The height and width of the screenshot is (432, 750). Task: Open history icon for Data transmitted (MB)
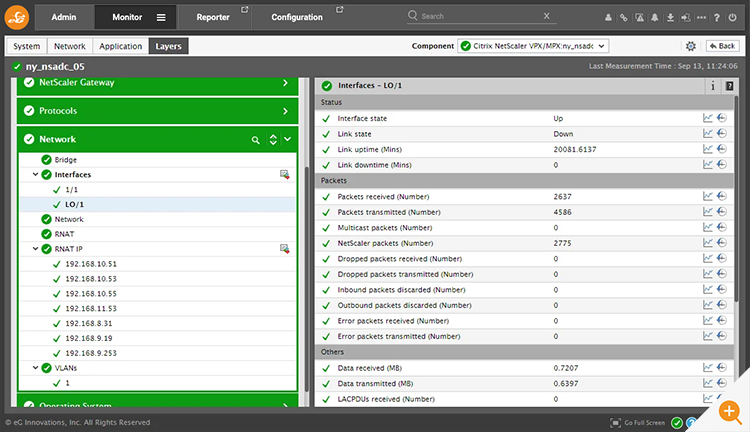(x=722, y=383)
